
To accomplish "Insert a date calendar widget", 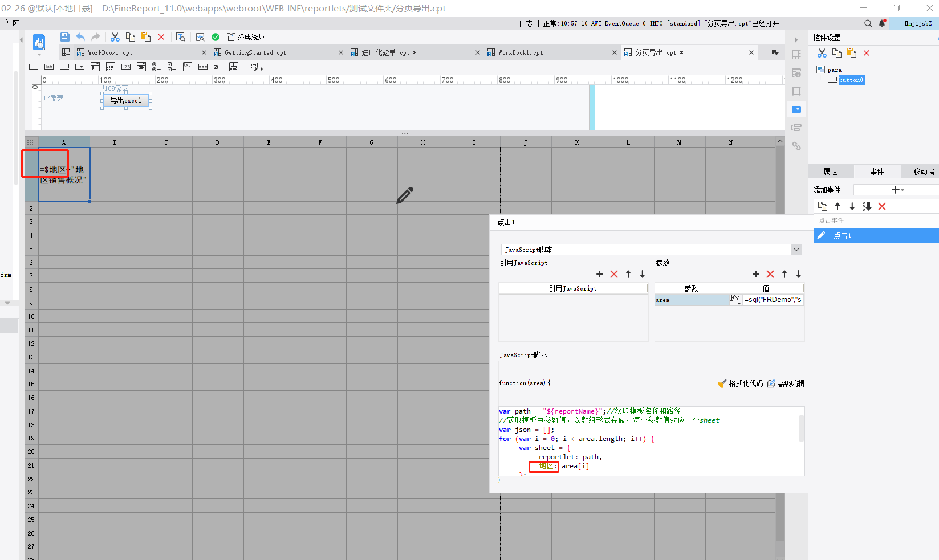I will [x=111, y=67].
